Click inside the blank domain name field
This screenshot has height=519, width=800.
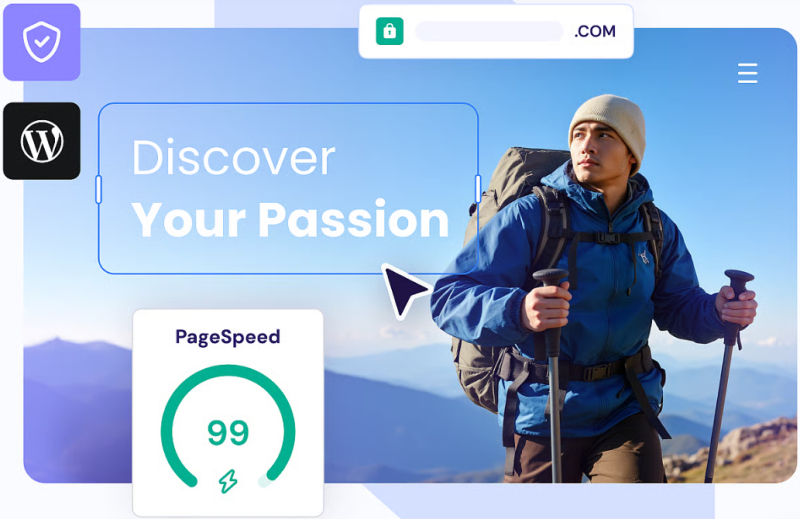pyautogui.click(x=489, y=31)
